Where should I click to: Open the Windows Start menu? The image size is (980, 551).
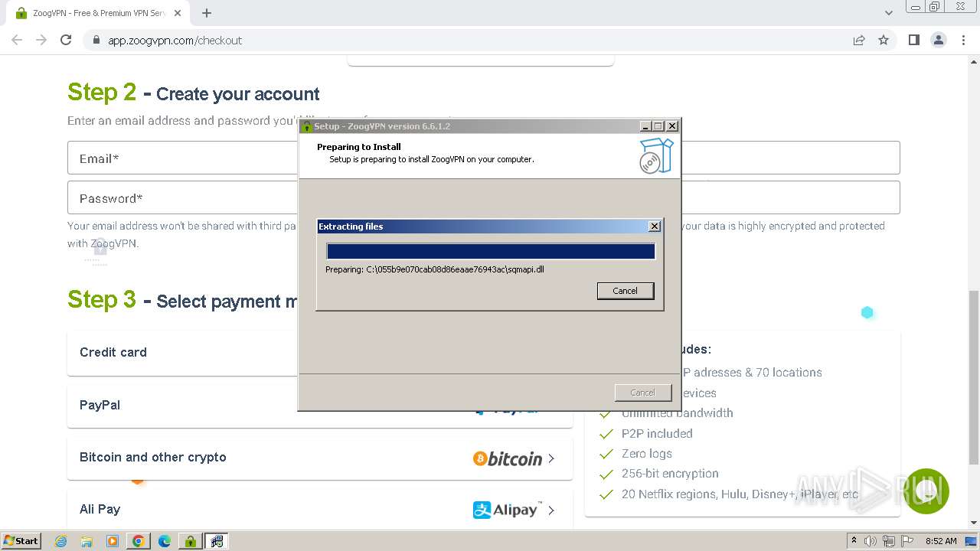[21, 540]
